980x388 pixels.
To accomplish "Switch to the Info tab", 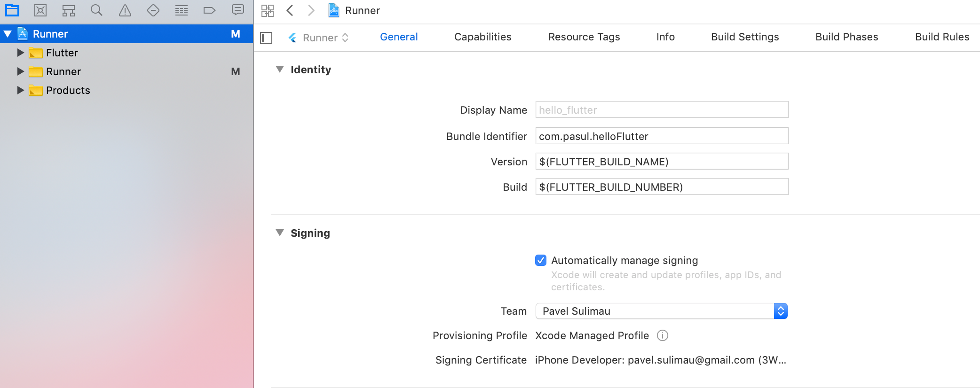I will click(665, 37).
